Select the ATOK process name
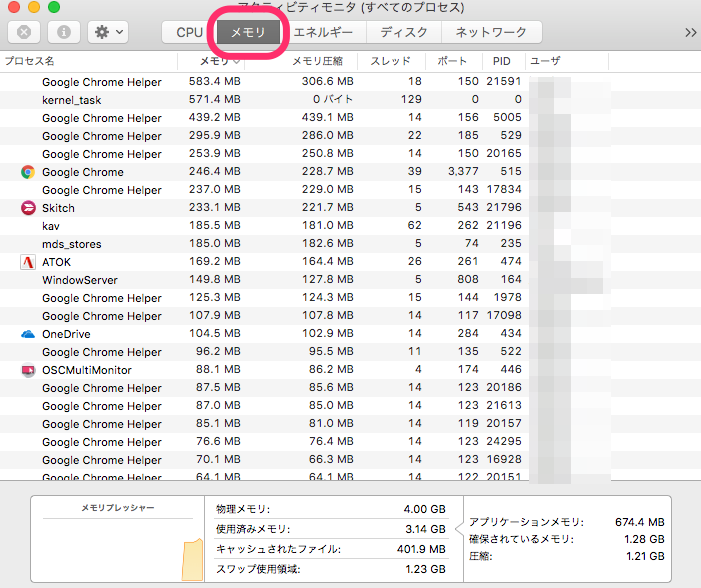This screenshot has width=701, height=588. pyautogui.click(x=56, y=262)
